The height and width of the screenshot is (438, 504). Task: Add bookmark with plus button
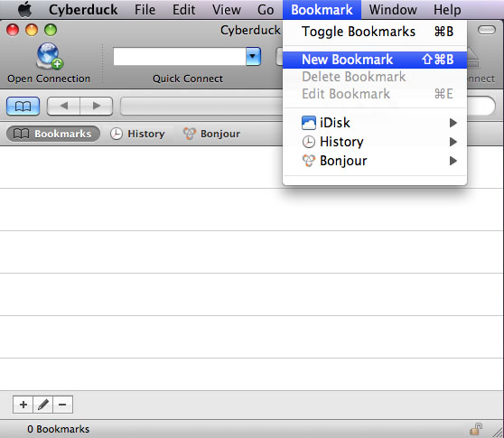[x=23, y=405]
